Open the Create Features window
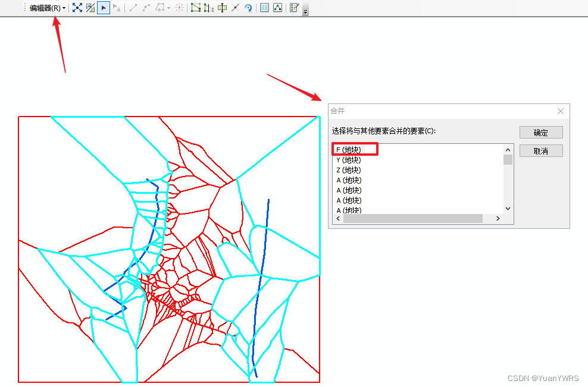 tap(295, 8)
